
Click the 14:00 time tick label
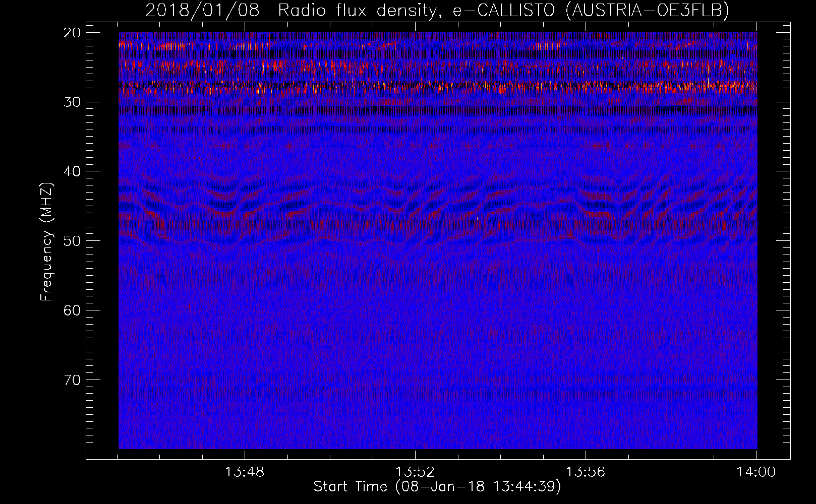click(x=756, y=472)
